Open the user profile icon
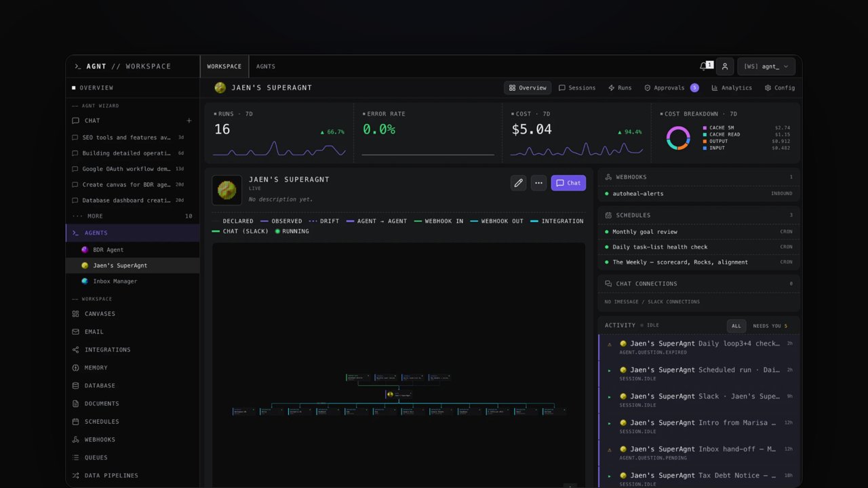The width and height of the screenshot is (868, 488). coord(725,66)
